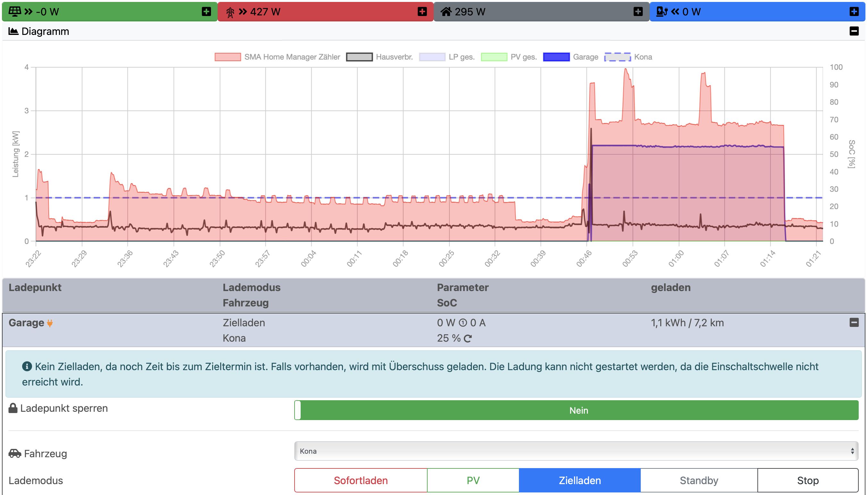Expand the green PV power card plus icon
The width and height of the screenshot is (868, 495).
[206, 12]
